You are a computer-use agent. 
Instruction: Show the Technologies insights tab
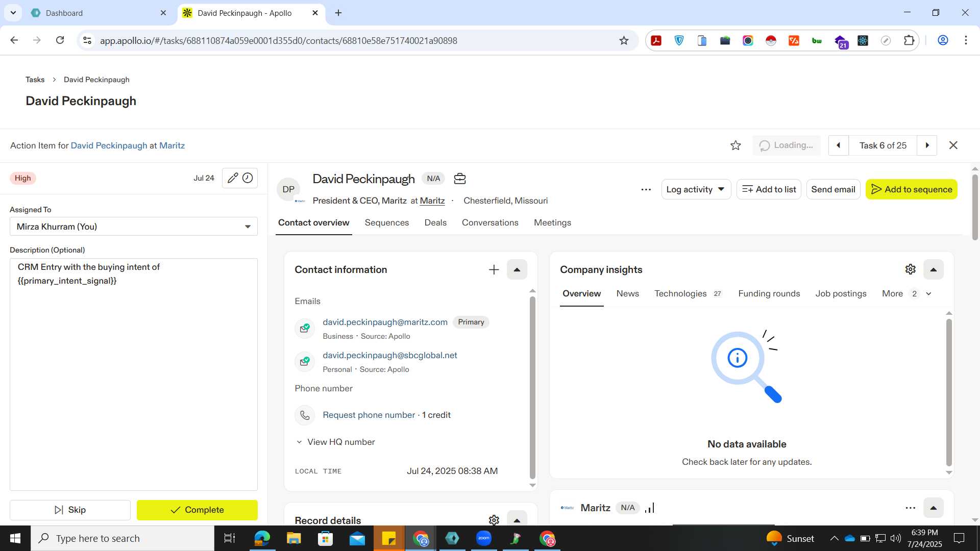[688, 293]
